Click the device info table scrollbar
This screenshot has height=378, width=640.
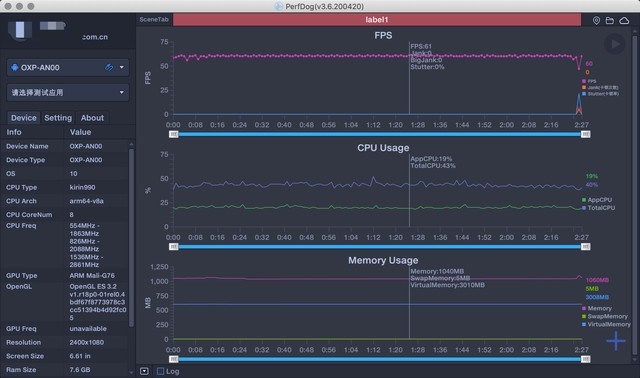131,238
